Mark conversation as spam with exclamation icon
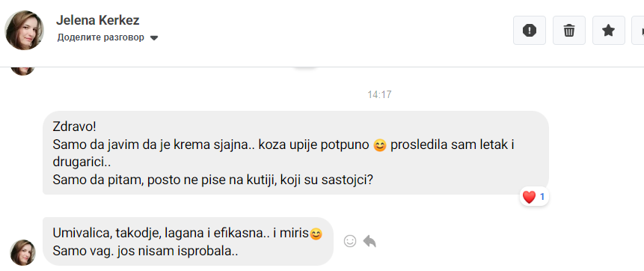644x271 pixels. coord(530,31)
